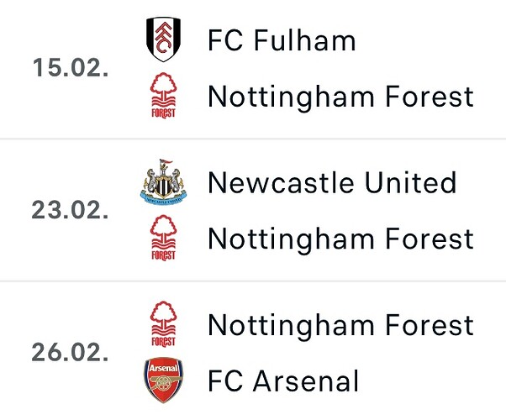
Task: Open Nottingham Forest name under FC Fulham
Action: [x=340, y=97]
